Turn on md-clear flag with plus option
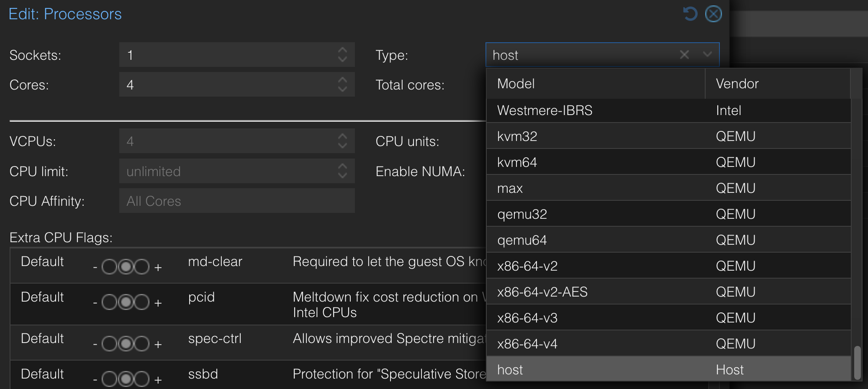 [142, 267]
